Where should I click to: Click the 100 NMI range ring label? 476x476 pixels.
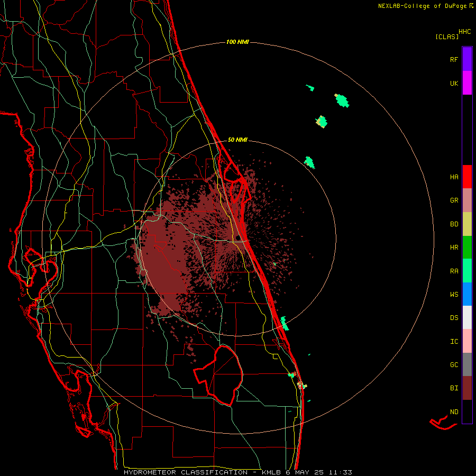(x=237, y=42)
